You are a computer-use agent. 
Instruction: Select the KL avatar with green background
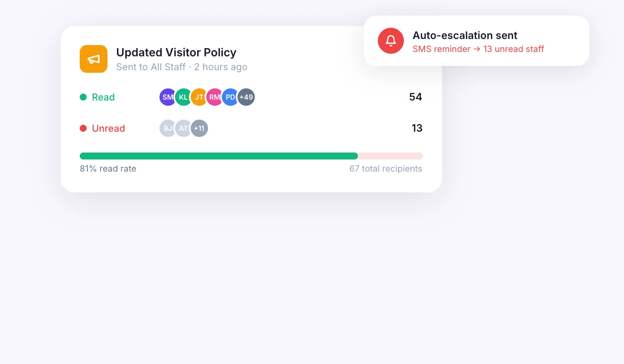[184, 97]
